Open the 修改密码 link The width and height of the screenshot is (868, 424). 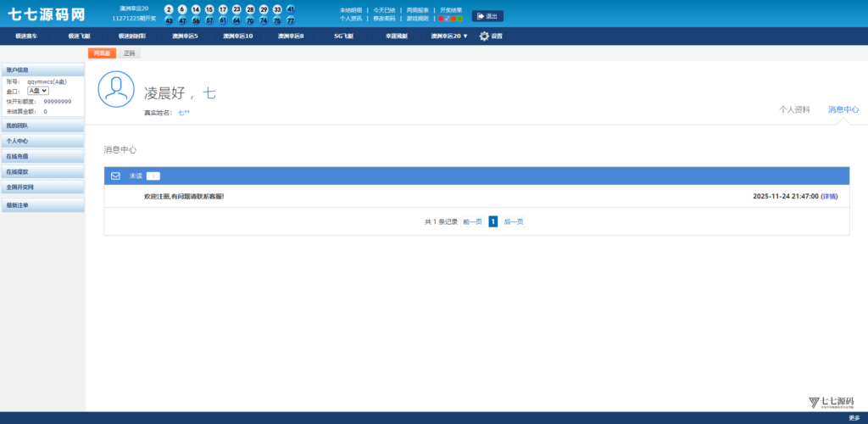coord(384,19)
